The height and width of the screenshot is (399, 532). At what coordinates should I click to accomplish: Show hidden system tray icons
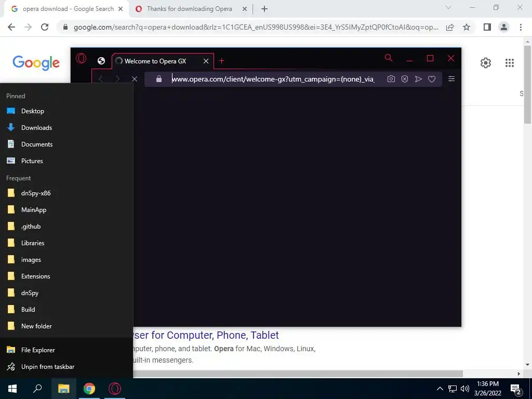[x=440, y=389]
